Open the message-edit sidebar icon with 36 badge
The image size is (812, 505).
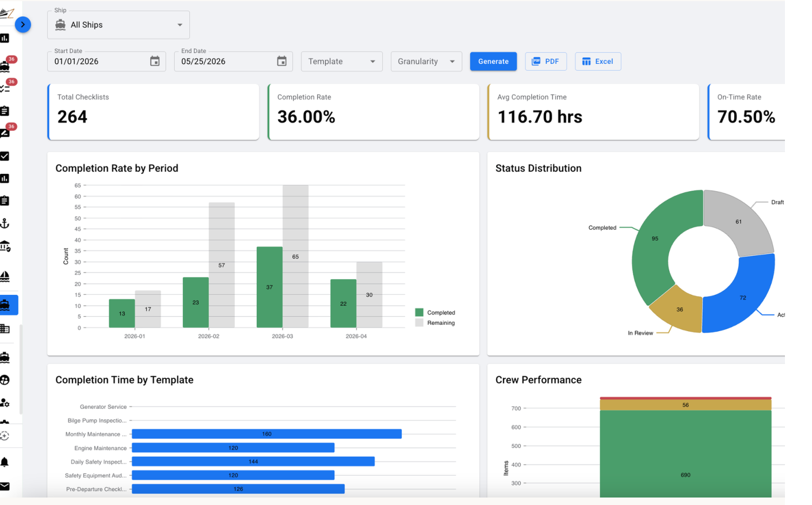pyautogui.click(x=5, y=133)
